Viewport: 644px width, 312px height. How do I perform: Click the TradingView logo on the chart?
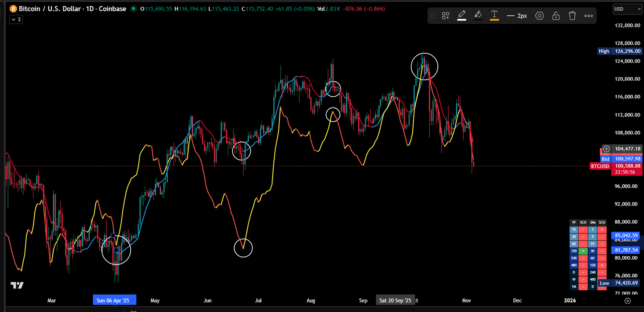17,285
